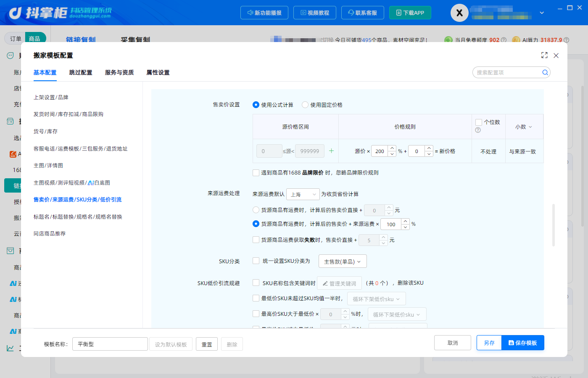
Task: Check 货源商品运费获取失败 option
Action: tap(256, 240)
